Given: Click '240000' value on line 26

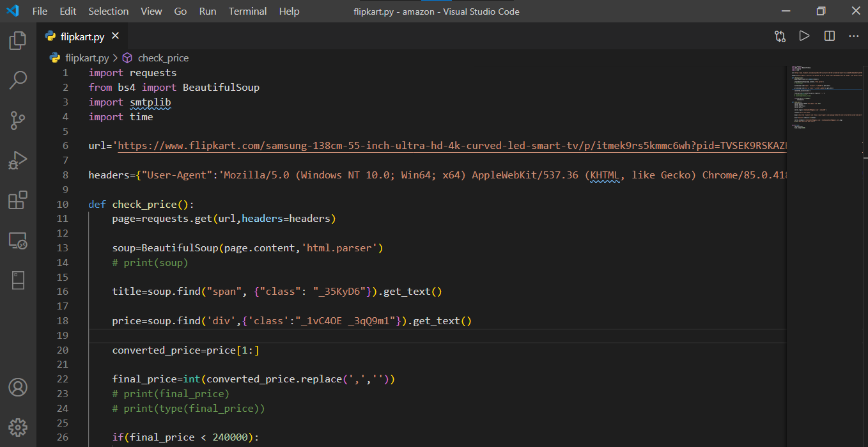Looking at the screenshot, I should 230,437.
